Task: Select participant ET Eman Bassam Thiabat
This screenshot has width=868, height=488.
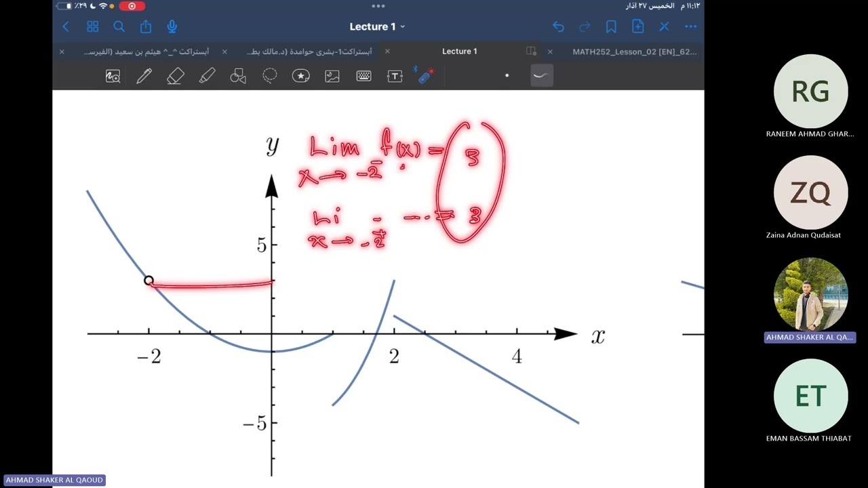Action: click(810, 396)
